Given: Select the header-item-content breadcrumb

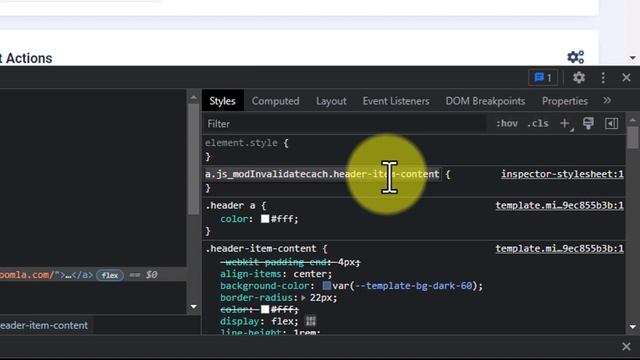Looking at the screenshot, I should tap(44, 325).
